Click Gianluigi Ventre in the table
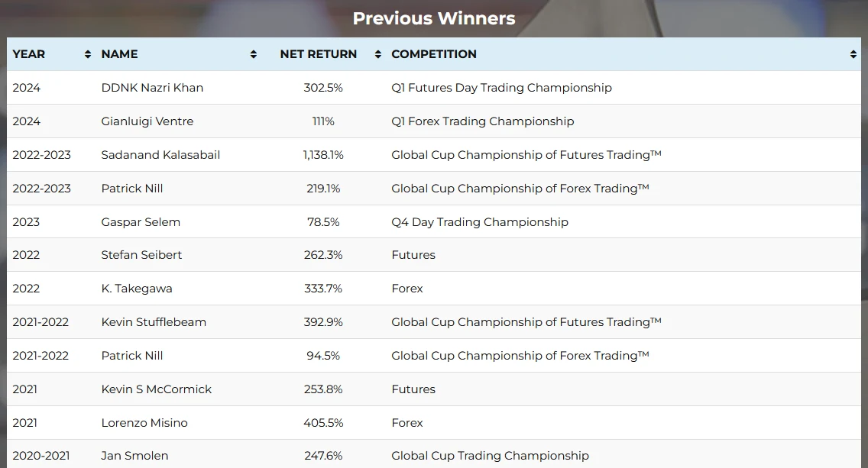Screen dimensions: 868x468 [x=147, y=121]
